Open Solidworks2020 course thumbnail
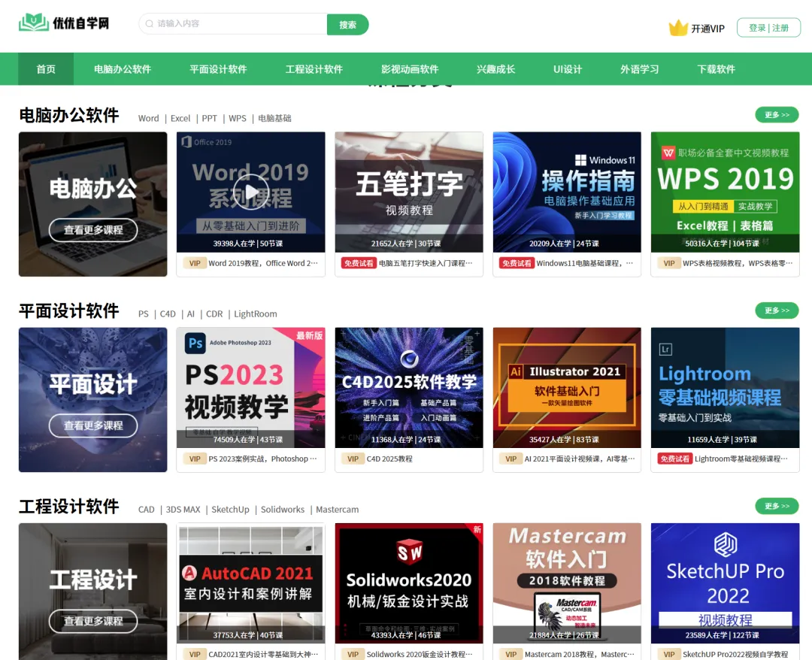This screenshot has height=660, width=812. coord(409,583)
